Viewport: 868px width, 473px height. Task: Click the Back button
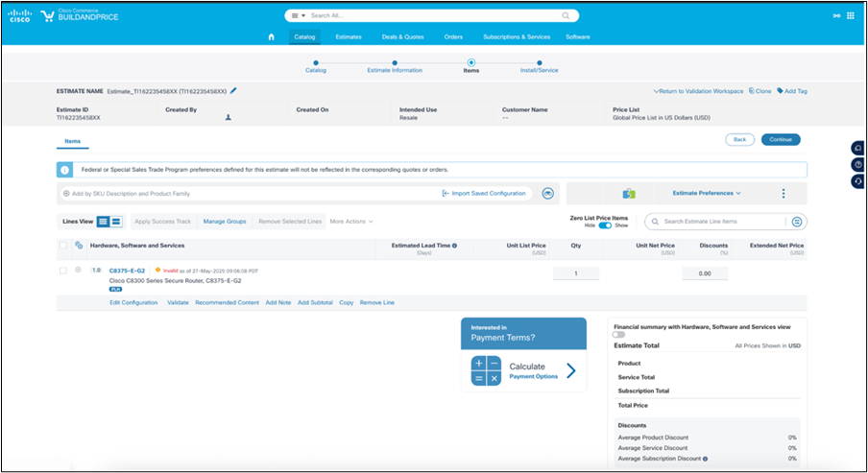739,139
